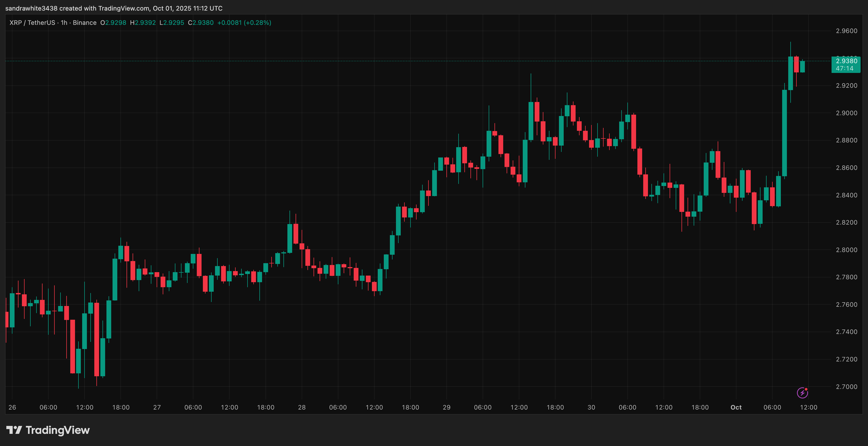Click the 47:14 candle countdown timer
This screenshot has width=868, height=446.
click(x=844, y=68)
